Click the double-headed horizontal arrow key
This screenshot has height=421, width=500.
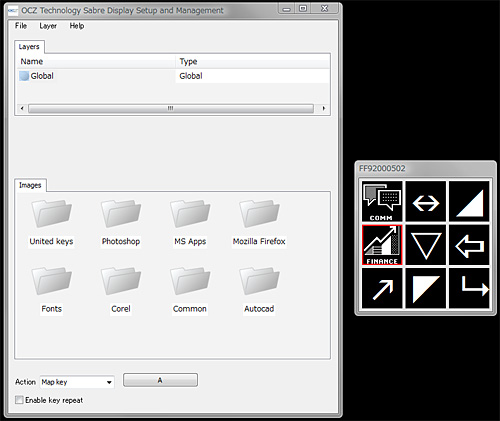click(x=426, y=202)
